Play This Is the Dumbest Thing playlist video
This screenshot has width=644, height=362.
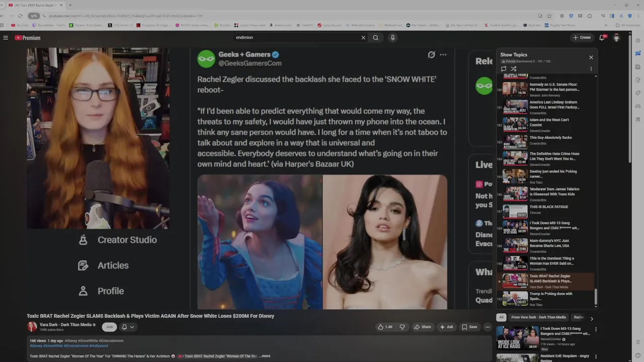tap(545, 264)
